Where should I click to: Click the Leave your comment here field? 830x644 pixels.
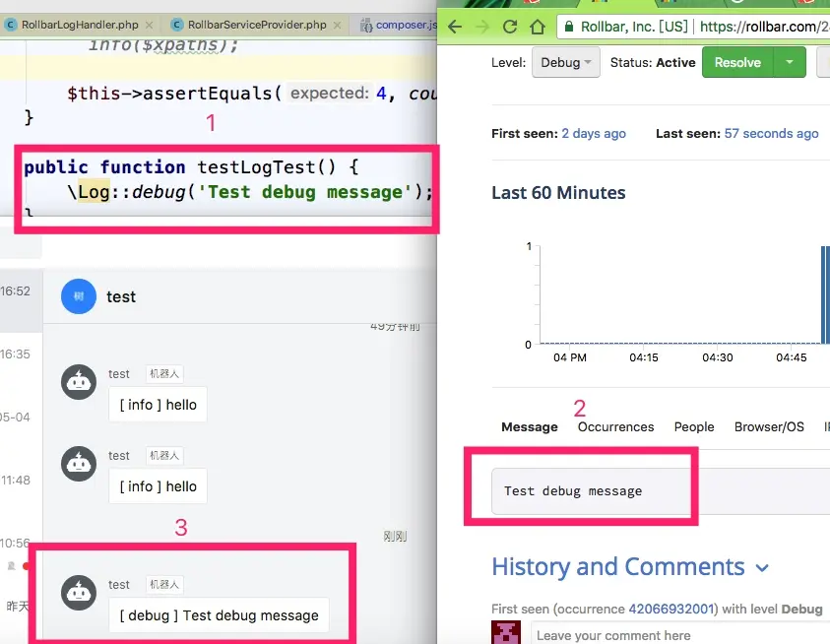click(x=680, y=635)
